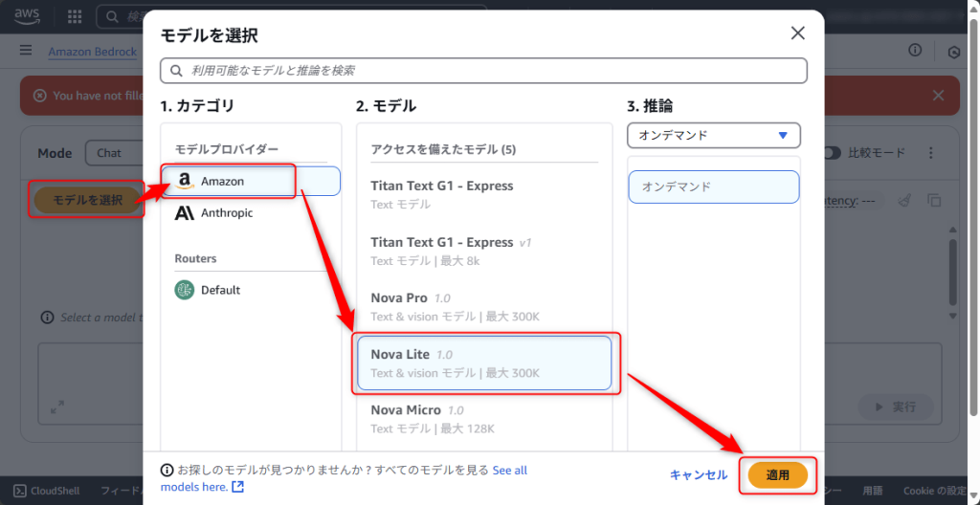Screen dimensions: 980x505
Task: Click the CloudShell icon in footer
Action: coord(19,490)
